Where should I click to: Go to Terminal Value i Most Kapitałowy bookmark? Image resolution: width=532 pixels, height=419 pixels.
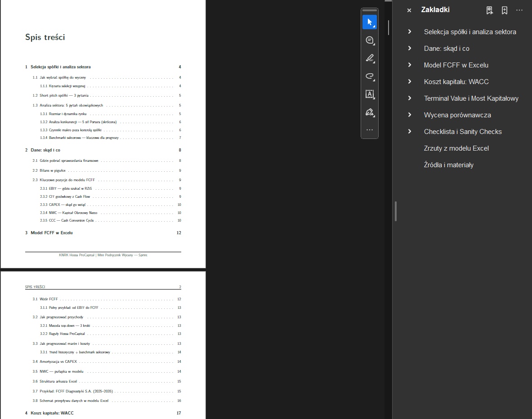coord(471,98)
